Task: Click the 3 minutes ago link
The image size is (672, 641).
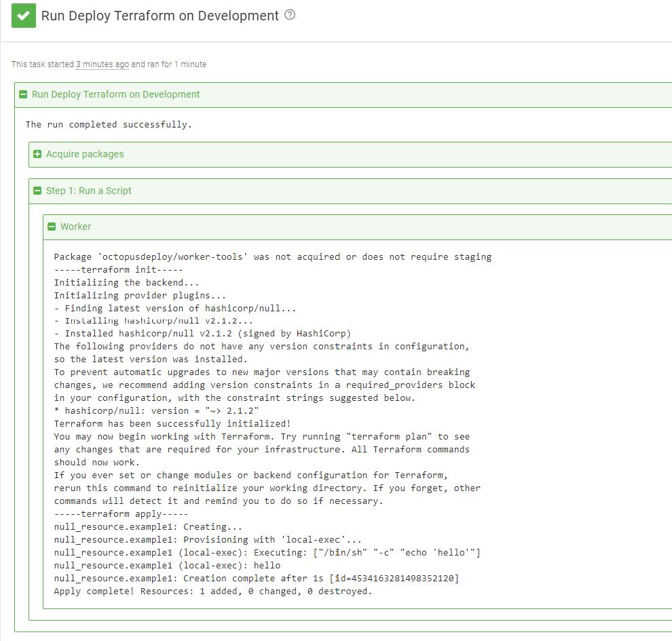Action: coord(102,64)
